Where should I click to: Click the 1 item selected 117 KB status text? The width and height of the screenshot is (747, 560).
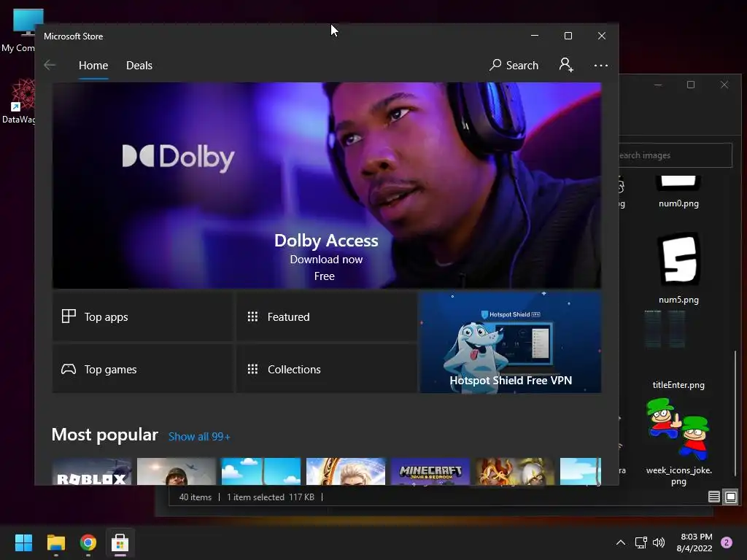(x=271, y=497)
